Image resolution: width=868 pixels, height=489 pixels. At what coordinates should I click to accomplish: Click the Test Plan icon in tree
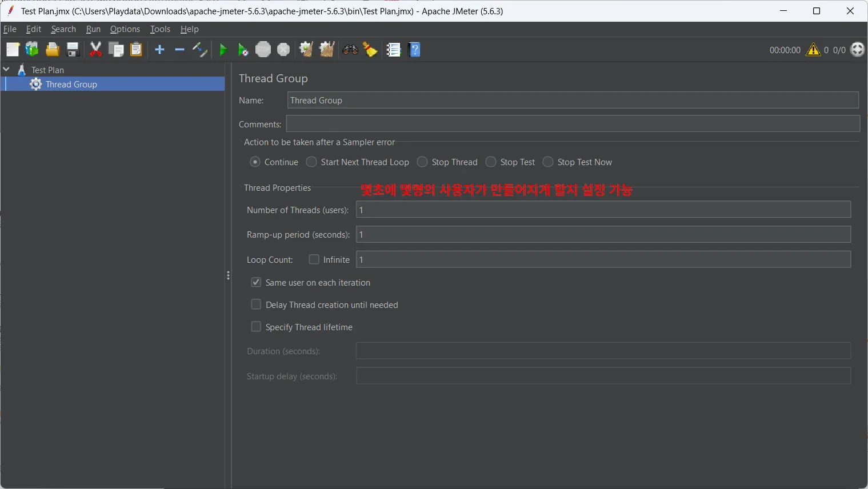pyautogui.click(x=22, y=70)
